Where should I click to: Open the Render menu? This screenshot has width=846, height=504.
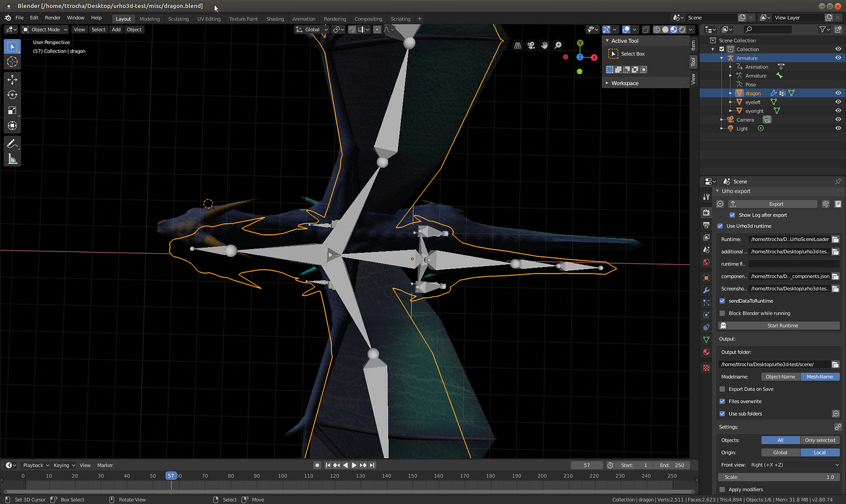click(53, 18)
